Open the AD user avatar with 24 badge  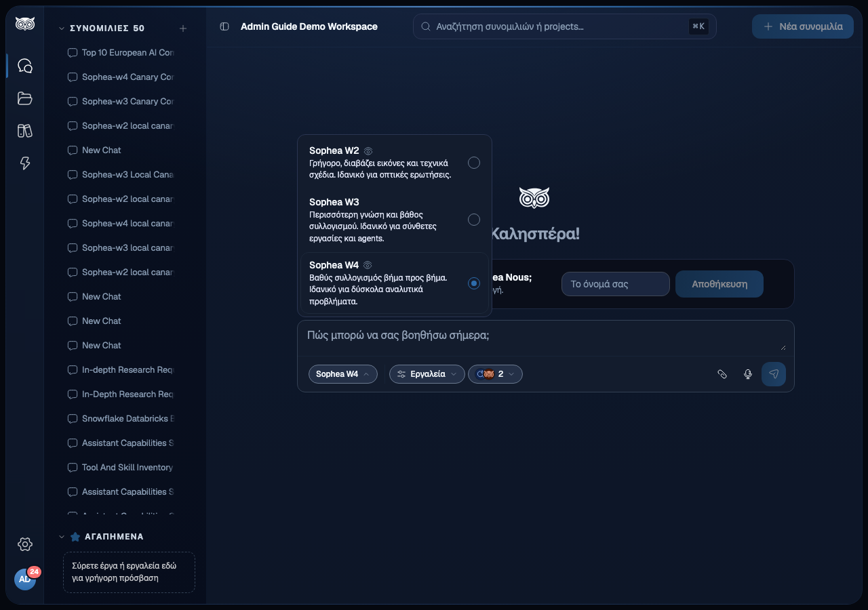tap(25, 579)
